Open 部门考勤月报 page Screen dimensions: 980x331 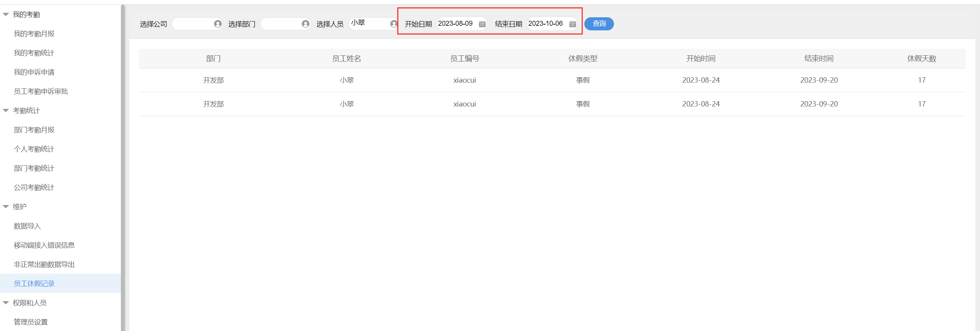pyautogui.click(x=34, y=130)
